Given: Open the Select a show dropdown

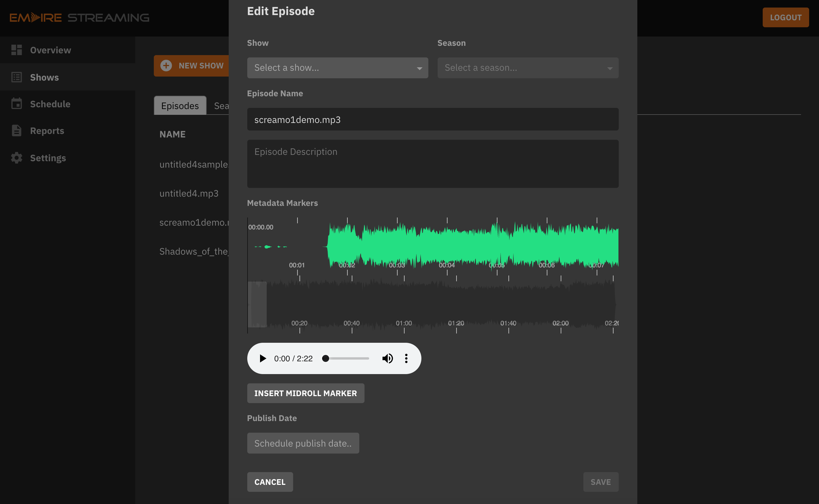Looking at the screenshot, I should pyautogui.click(x=337, y=68).
